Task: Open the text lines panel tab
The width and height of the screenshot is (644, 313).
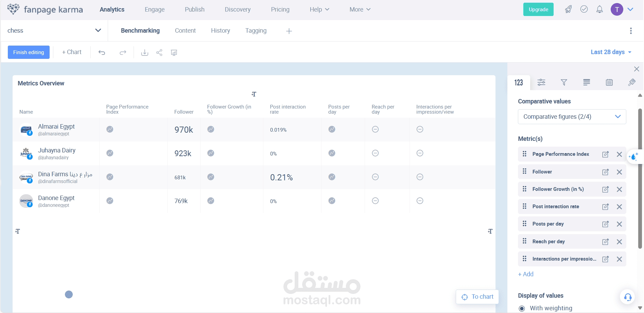Action: pyautogui.click(x=587, y=82)
